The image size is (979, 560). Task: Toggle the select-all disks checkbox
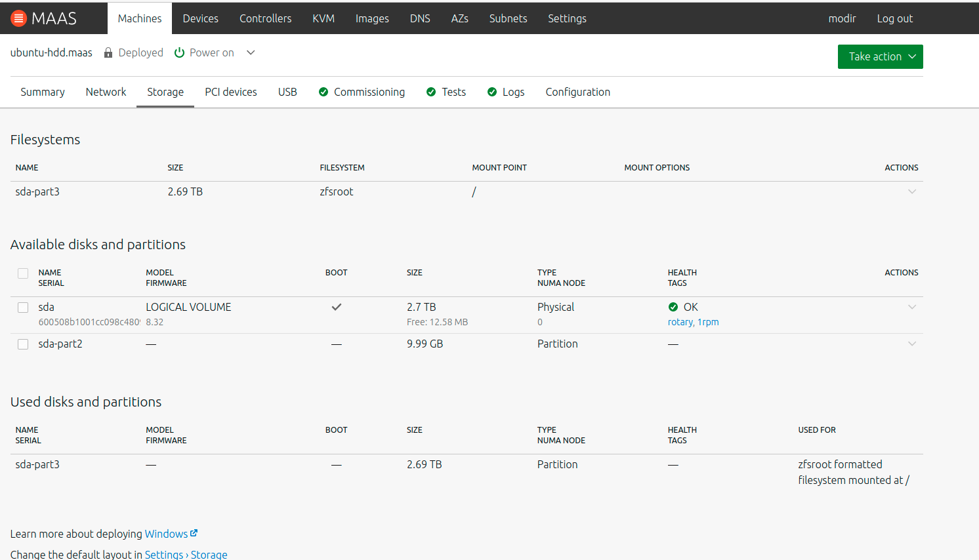click(23, 273)
